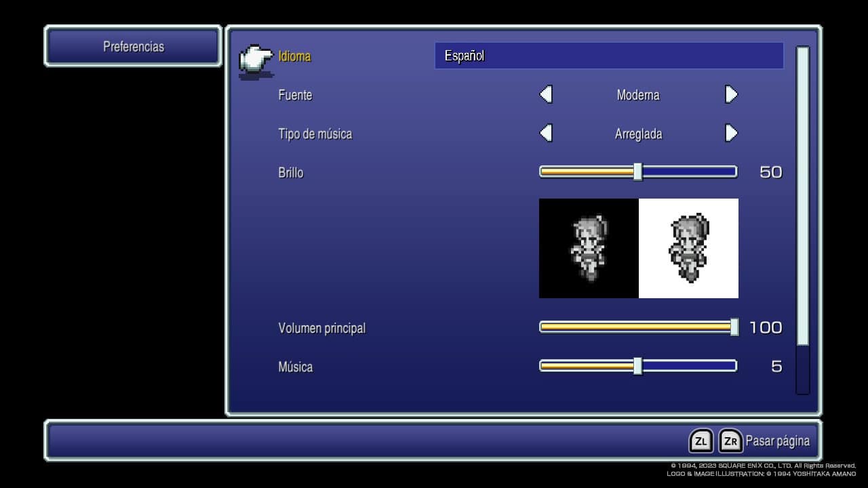Click the Pasar página label

pos(777,441)
